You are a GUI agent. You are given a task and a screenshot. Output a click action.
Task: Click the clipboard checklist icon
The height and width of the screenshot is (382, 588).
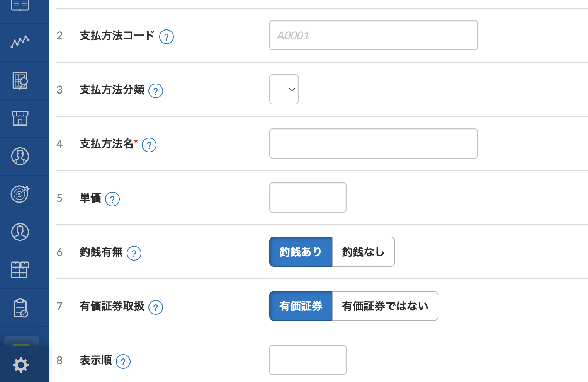click(x=20, y=307)
